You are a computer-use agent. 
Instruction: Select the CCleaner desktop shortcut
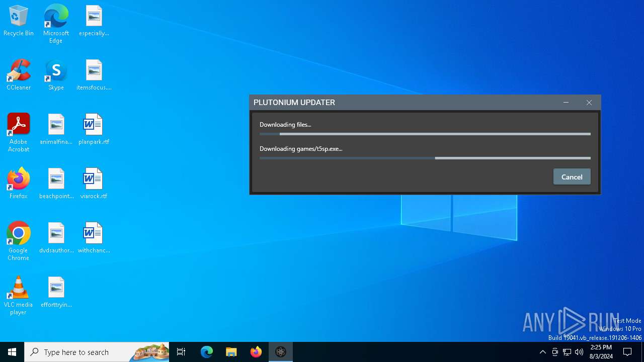point(19,75)
